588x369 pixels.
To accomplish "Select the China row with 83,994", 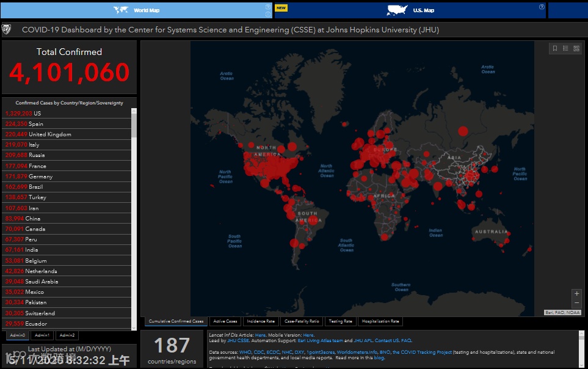I will [67, 219].
